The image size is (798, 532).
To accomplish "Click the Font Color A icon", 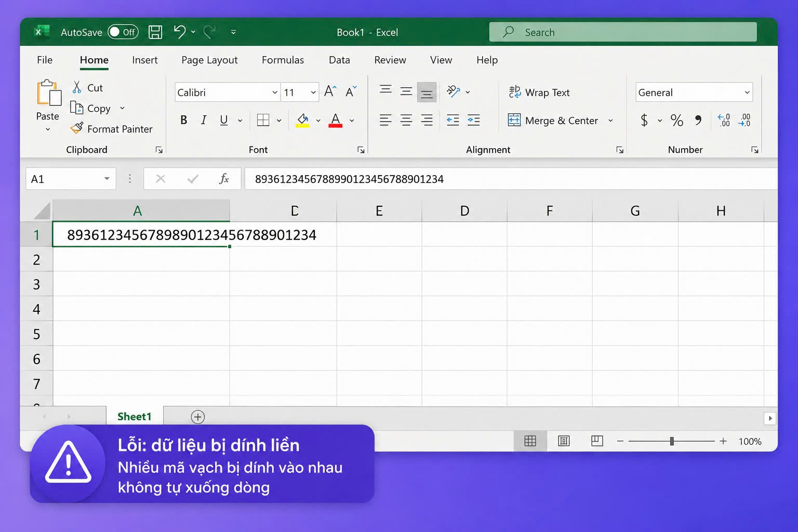I will pyautogui.click(x=336, y=121).
